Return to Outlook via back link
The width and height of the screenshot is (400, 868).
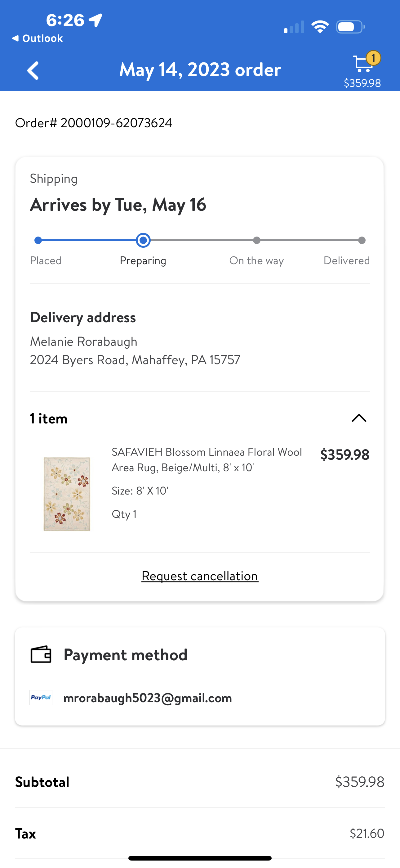coord(38,38)
